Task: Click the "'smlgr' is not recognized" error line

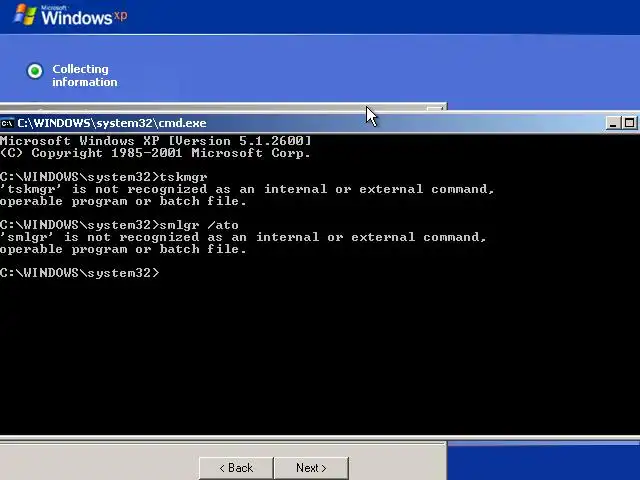Action: coord(243,237)
